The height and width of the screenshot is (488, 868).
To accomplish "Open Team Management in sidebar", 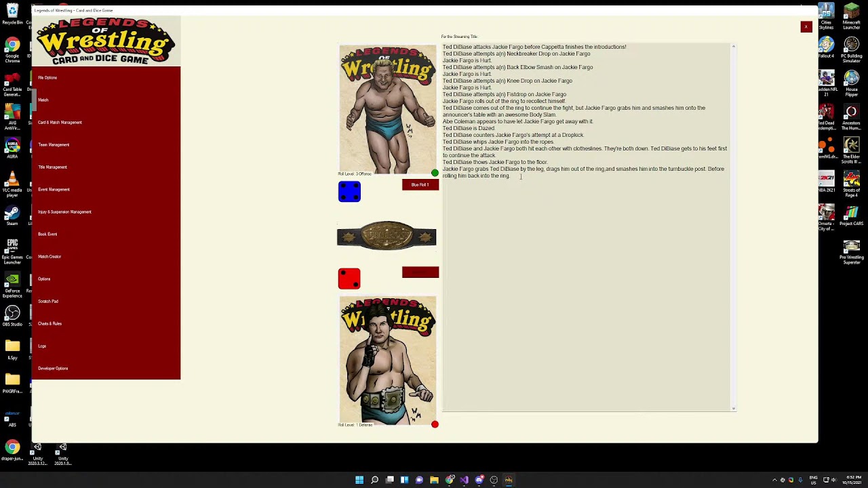I will tap(54, 145).
